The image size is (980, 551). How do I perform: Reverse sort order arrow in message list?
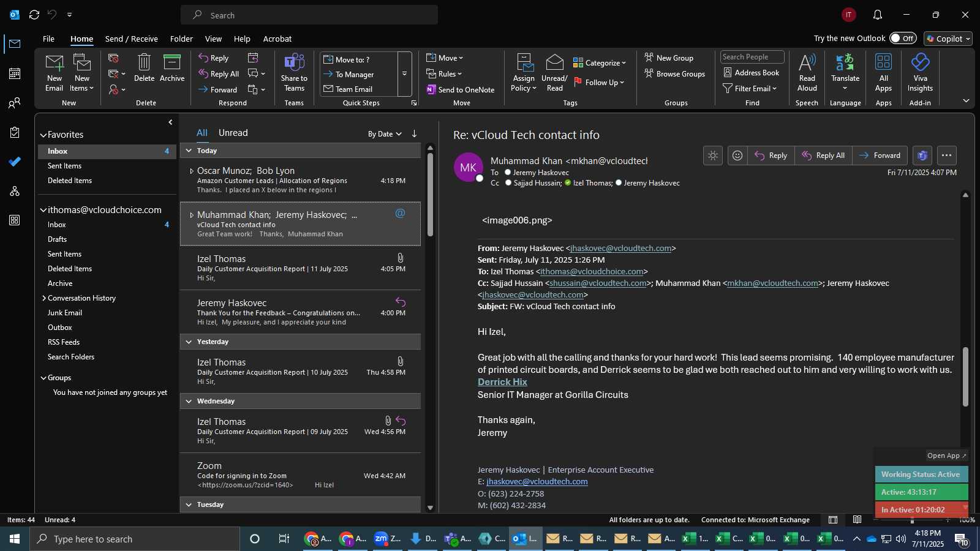point(415,133)
